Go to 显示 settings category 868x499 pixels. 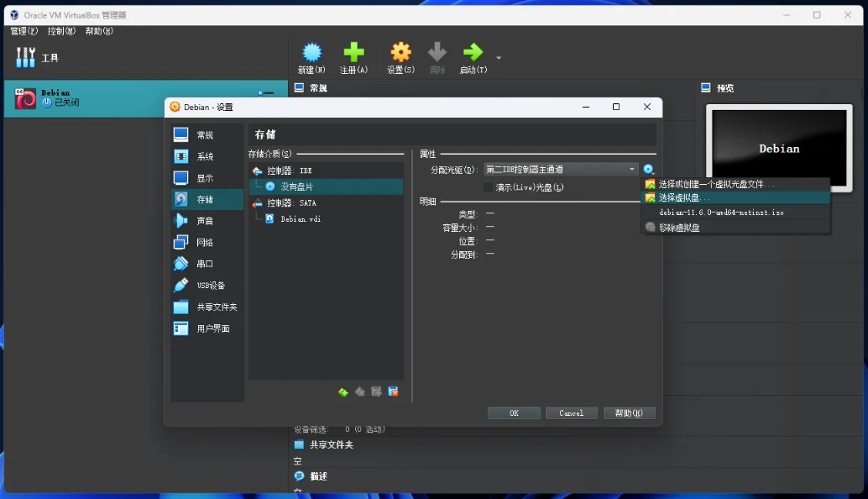pyautogui.click(x=207, y=178)
